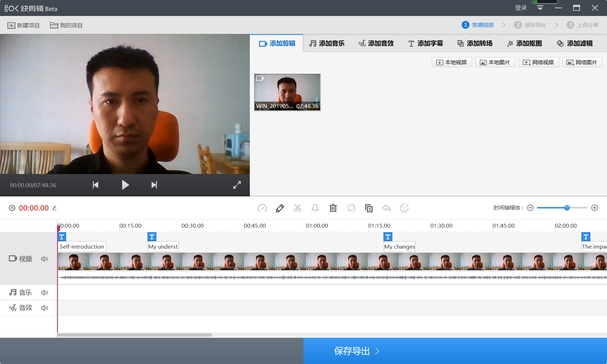607x364 pixels.
Task: Open the 添加抠图 tab
Action: pos(524,43)
